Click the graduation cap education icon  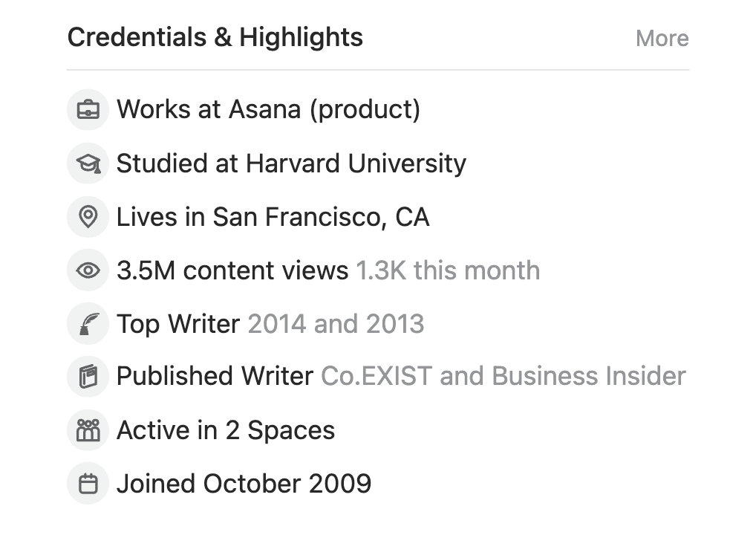pos(88,163)
